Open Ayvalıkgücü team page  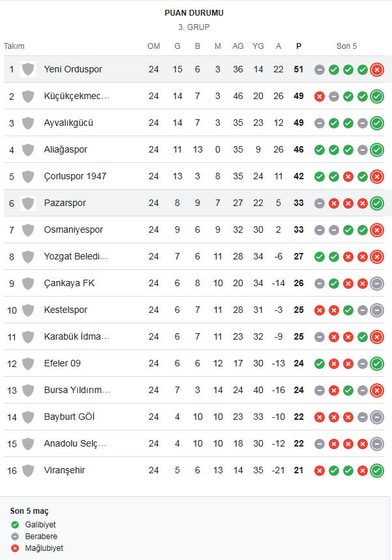click(x=68, y=123)
